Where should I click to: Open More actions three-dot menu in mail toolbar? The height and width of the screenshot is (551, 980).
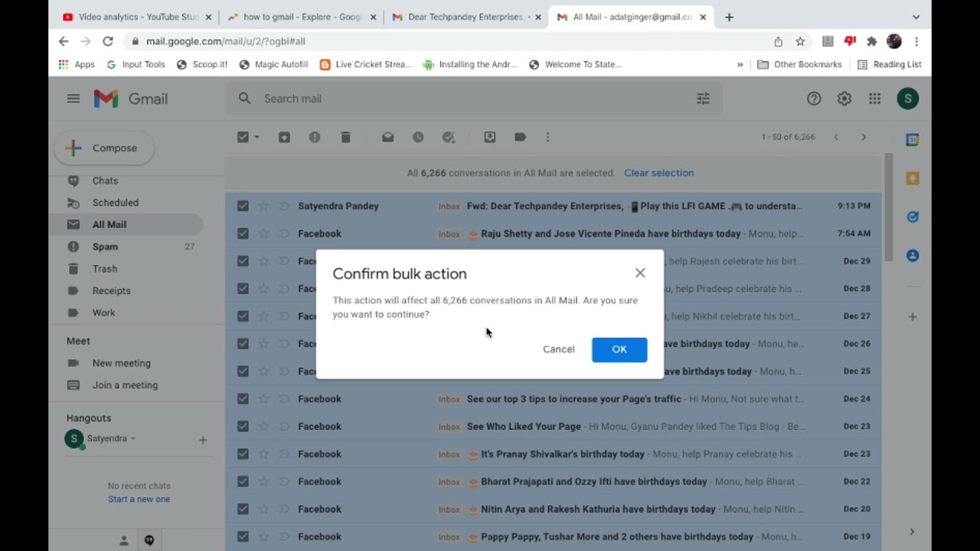547,137
